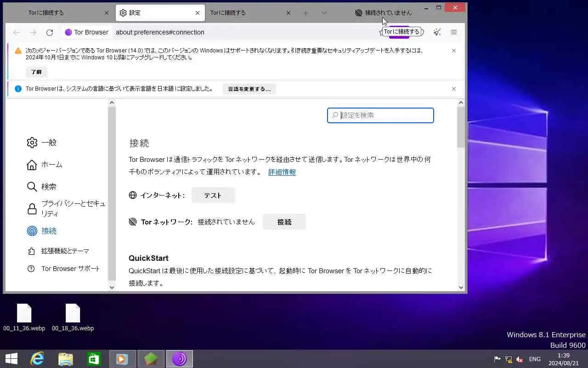This screenshot has height=368, width=588.
Task: Click the green cube taskbar app
Action: coord(151,359)
